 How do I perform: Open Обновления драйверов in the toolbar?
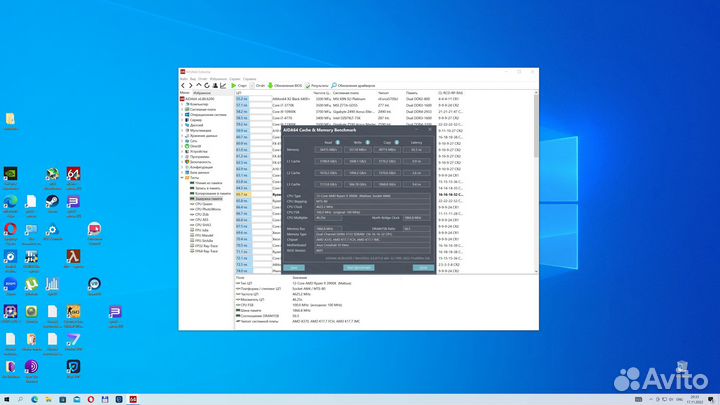click(353, 85)
